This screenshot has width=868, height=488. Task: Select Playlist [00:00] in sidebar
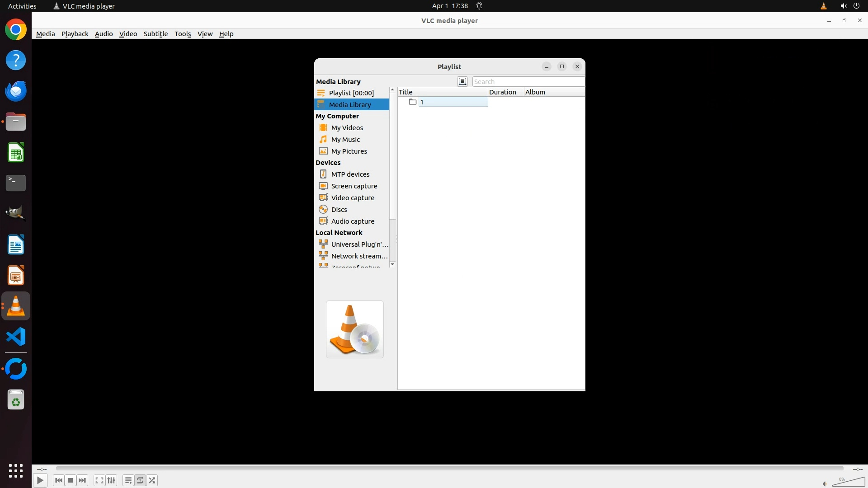pos(351,93)
